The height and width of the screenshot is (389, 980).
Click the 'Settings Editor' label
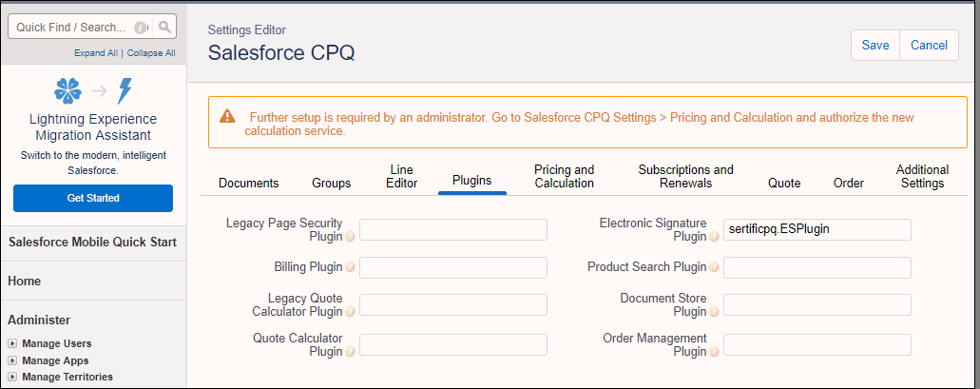click(x=247, y=29)
